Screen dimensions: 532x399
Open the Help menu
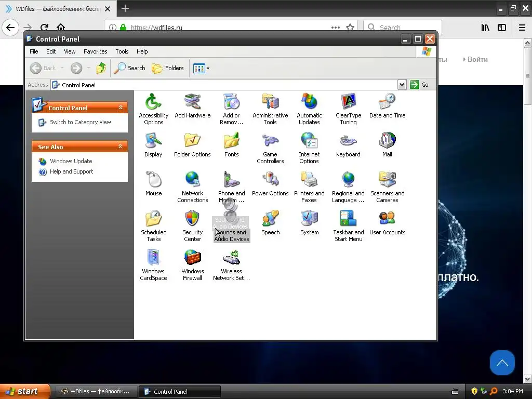[142, 51]
